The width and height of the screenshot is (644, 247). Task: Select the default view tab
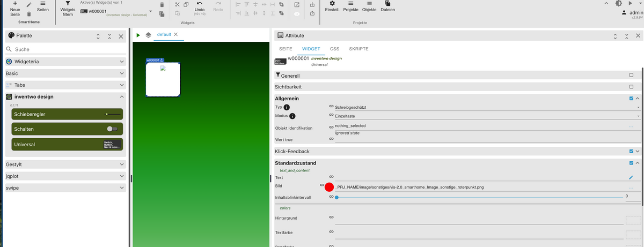click(x=164, y=34)
